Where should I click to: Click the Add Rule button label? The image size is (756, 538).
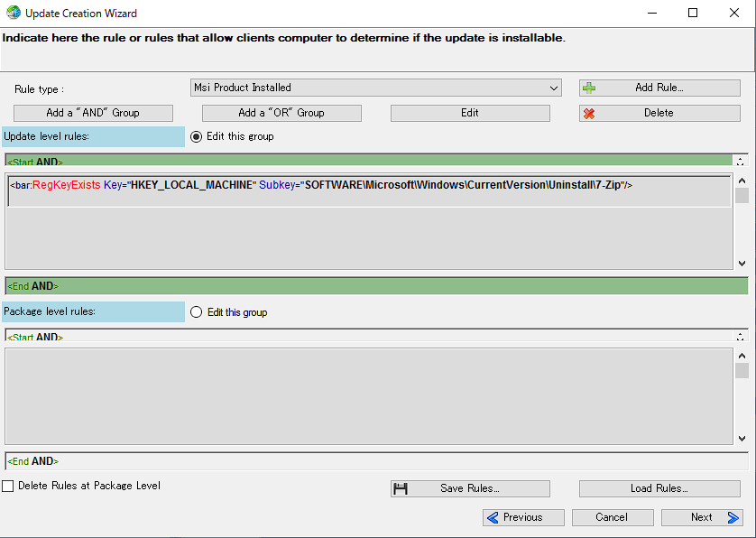659,88
